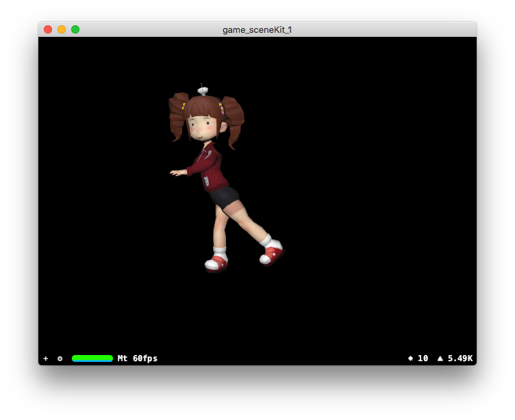Click the Mt 60fps frame rate label
Viewport: 515px width, 420px height.
pyautogui.click(x=138, y=358)
